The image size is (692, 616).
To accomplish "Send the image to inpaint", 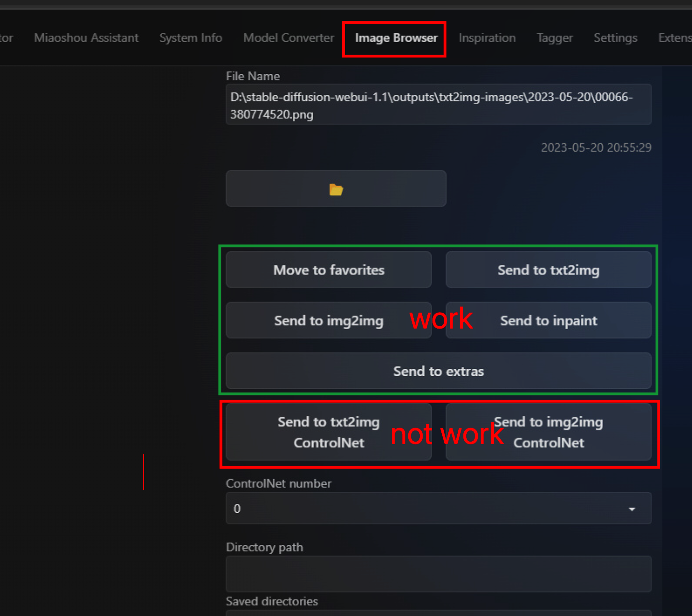I will [x=548, y=321].
